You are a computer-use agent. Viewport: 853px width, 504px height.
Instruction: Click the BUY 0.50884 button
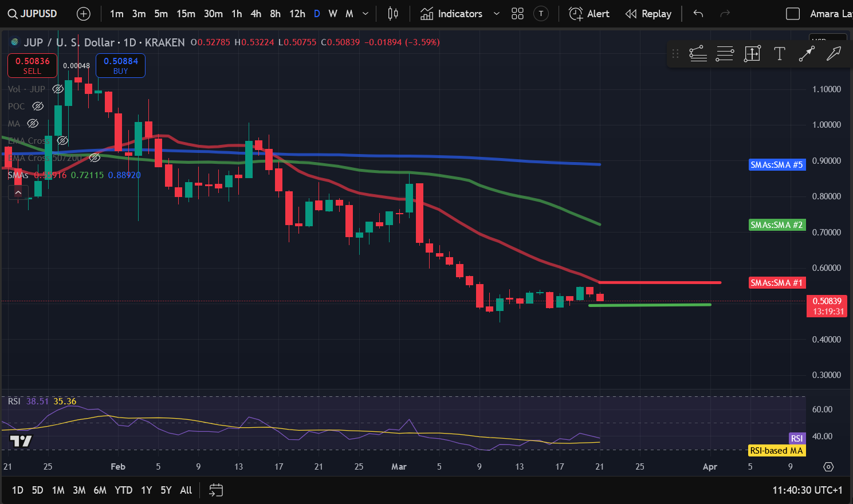[120, 65]
